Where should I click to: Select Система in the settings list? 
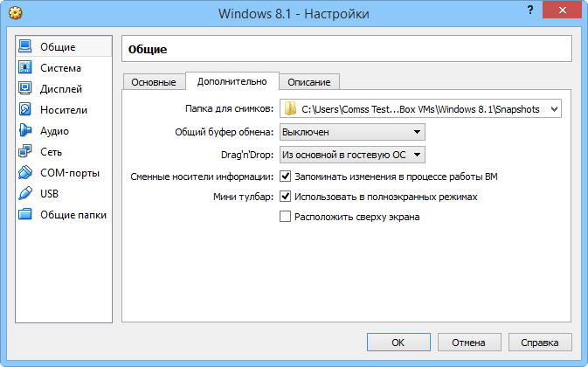(x=64, y=68)
